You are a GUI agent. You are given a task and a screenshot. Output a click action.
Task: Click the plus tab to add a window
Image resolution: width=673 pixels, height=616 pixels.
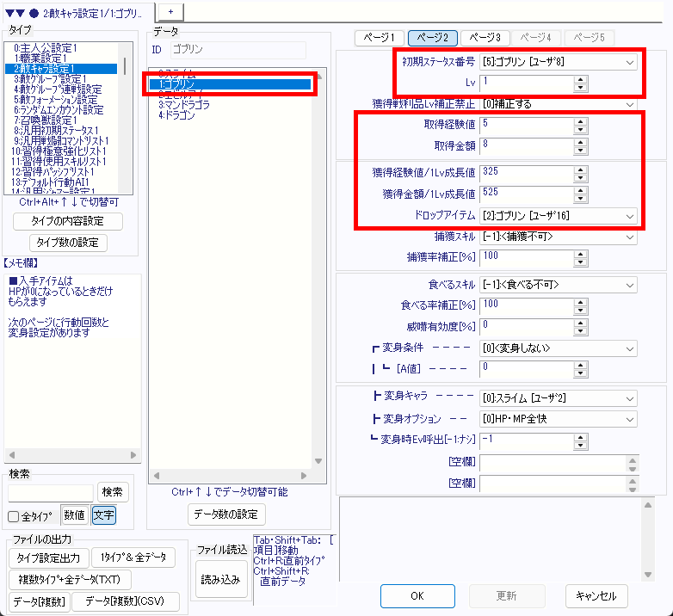pyautogui.click(x=170, y=9)
